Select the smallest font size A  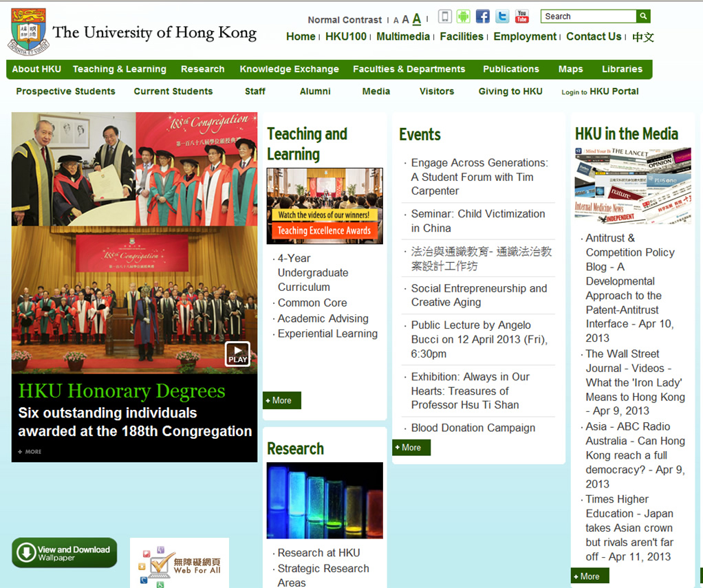tap(396, 21)
